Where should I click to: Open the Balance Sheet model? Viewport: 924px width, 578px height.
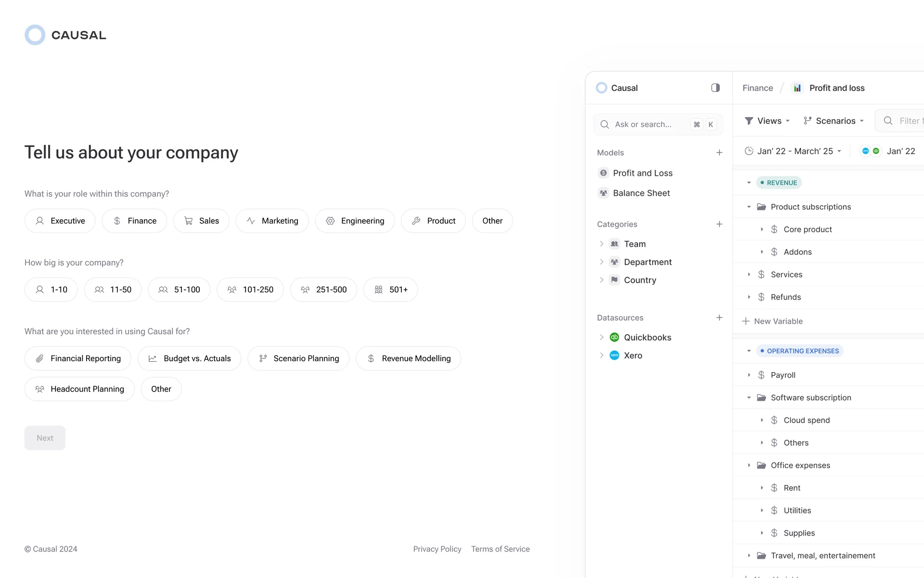641,193
